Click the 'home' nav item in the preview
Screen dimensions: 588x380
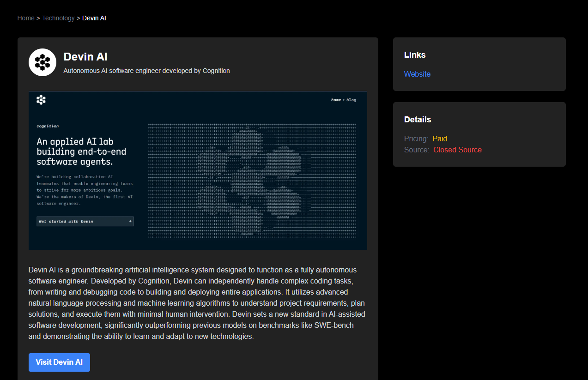[x=336, y=100]
